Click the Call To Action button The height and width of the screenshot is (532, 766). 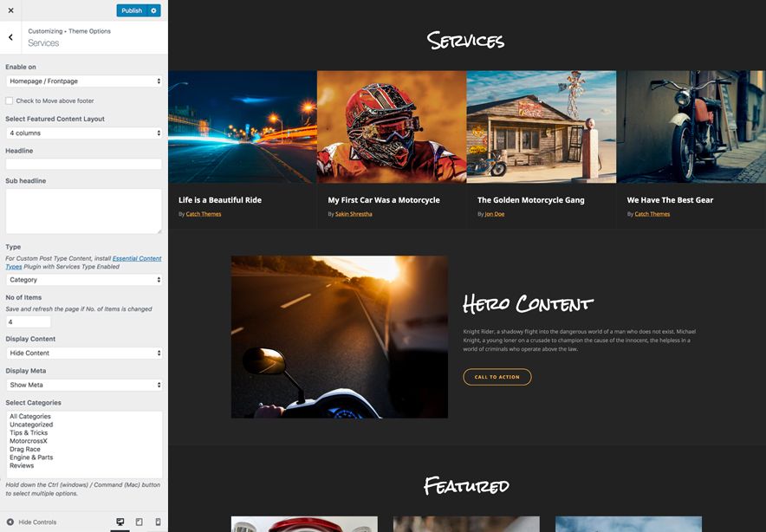(497, 377)
